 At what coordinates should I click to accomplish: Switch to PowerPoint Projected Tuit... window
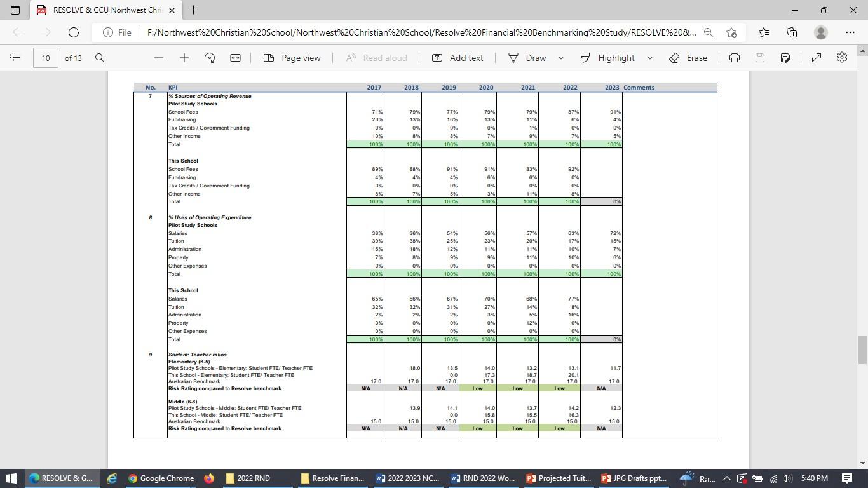click(558, 478)
